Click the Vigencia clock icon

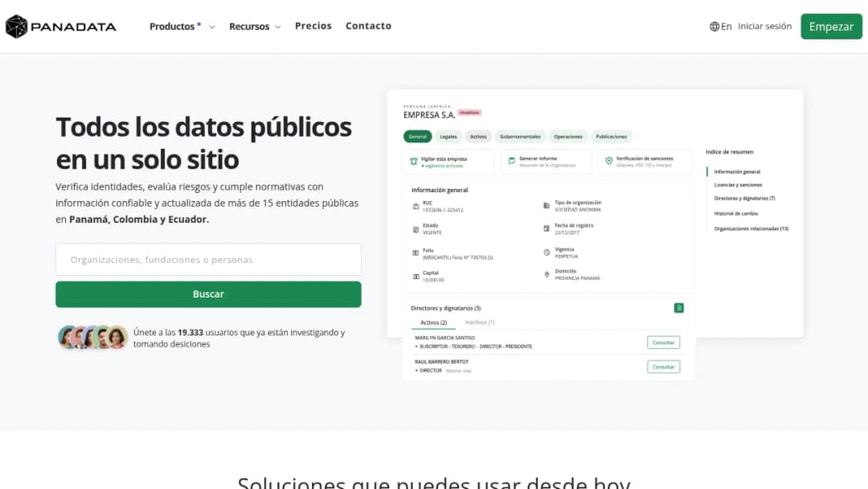coord(547,253)
